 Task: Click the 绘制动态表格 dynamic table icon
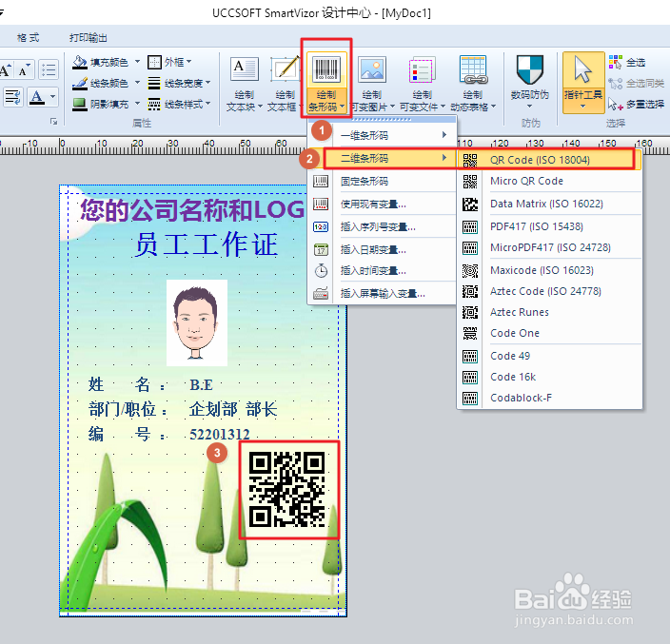(473, 68)
